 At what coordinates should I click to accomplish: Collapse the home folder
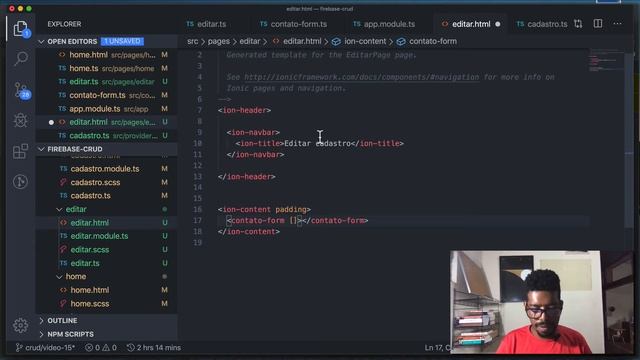click(x=59, y=276)
